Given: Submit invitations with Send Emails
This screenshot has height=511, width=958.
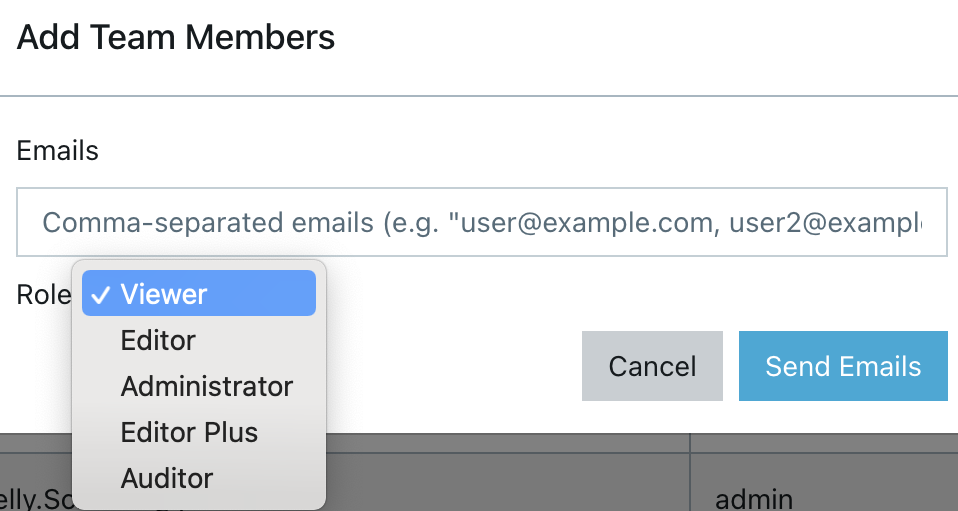Looking at the screenshot, I should click(843, 366).
